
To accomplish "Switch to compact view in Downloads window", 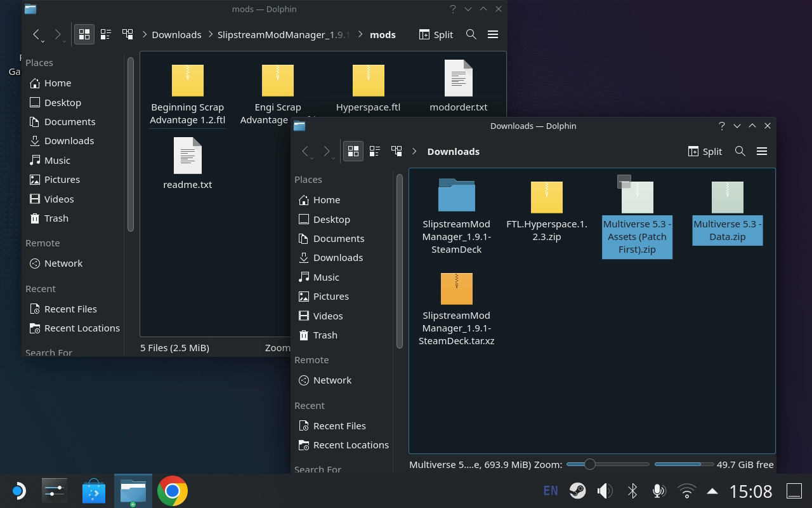I will [x=375, y=151].
